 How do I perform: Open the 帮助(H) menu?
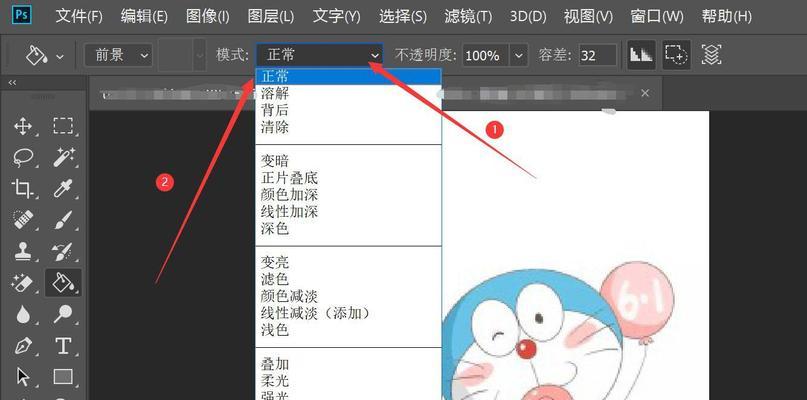tap(727, 16)
